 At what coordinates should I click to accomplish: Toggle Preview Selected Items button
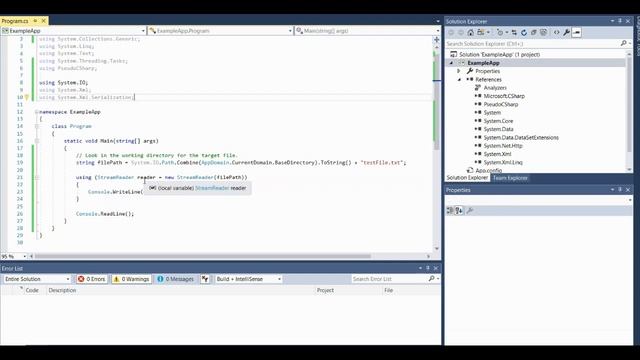pos(576,33)
